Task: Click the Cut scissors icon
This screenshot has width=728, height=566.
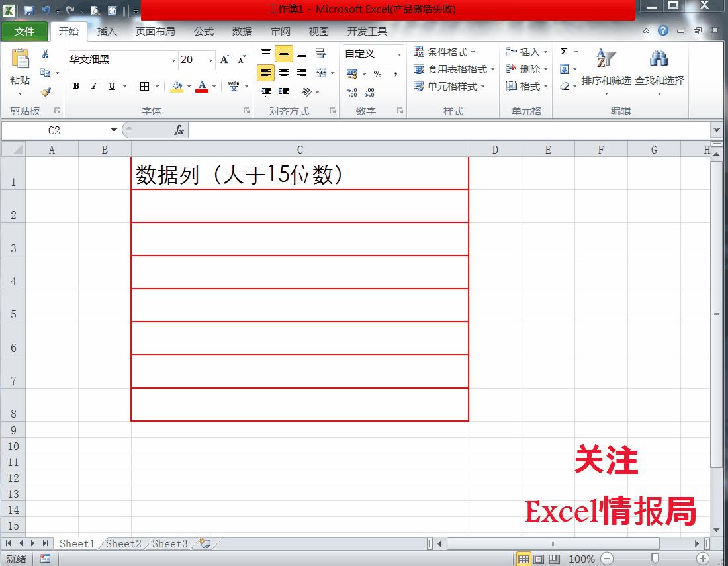Action: pos(45,54)
